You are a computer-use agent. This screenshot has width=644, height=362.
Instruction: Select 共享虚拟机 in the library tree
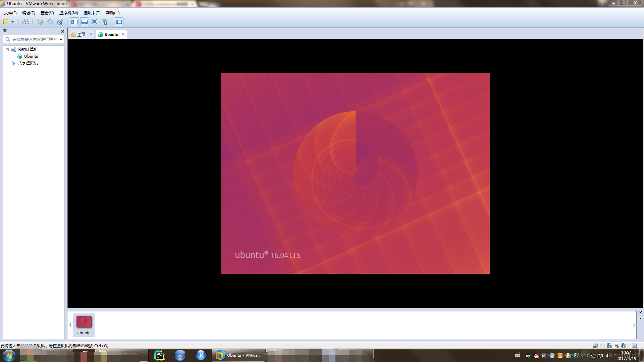coord(28,63)
